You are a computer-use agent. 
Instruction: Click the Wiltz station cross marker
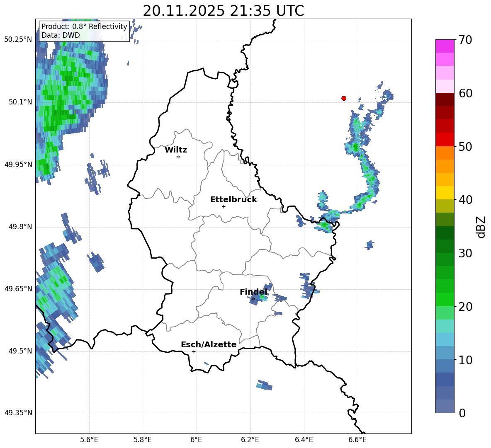[x=178, y=157]
